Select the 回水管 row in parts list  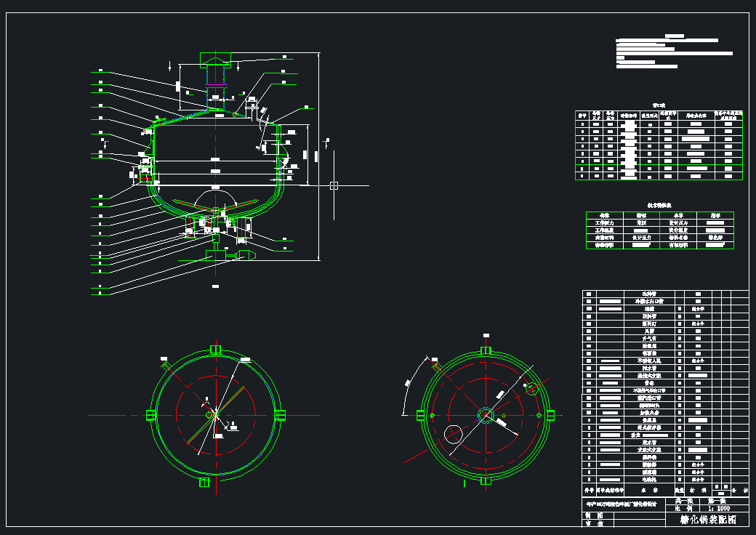click(x=665, y=369)
